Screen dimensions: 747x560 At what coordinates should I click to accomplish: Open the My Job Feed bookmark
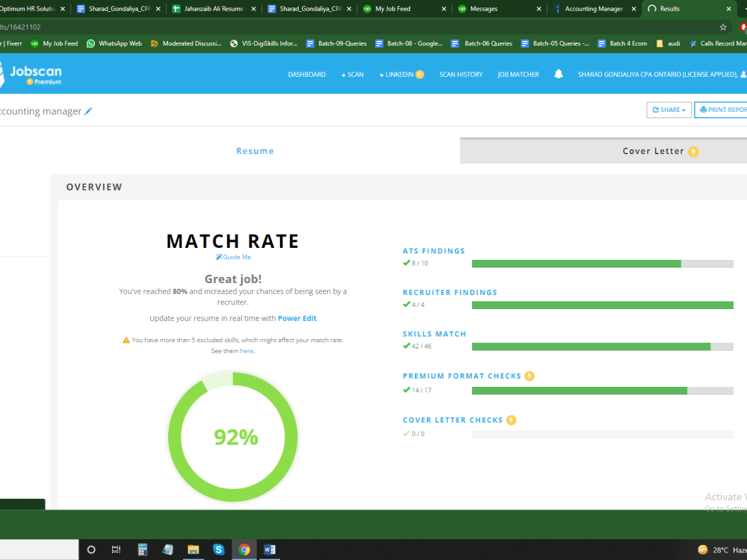(55, 43)
